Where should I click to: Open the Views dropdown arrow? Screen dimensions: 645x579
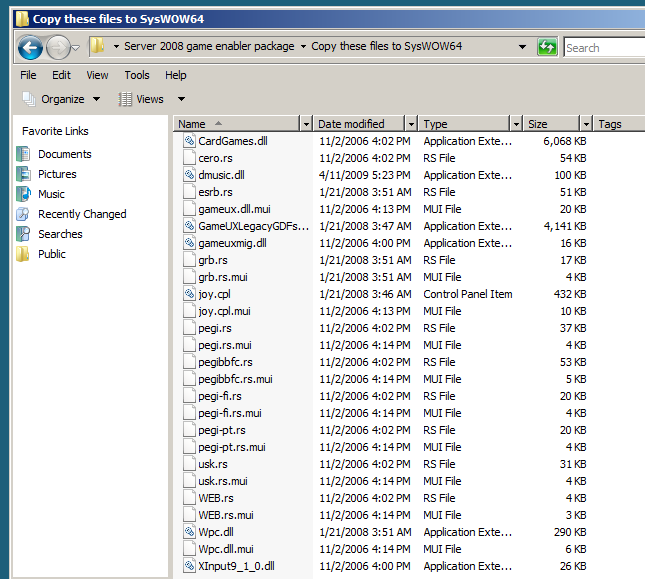[181, 99]
